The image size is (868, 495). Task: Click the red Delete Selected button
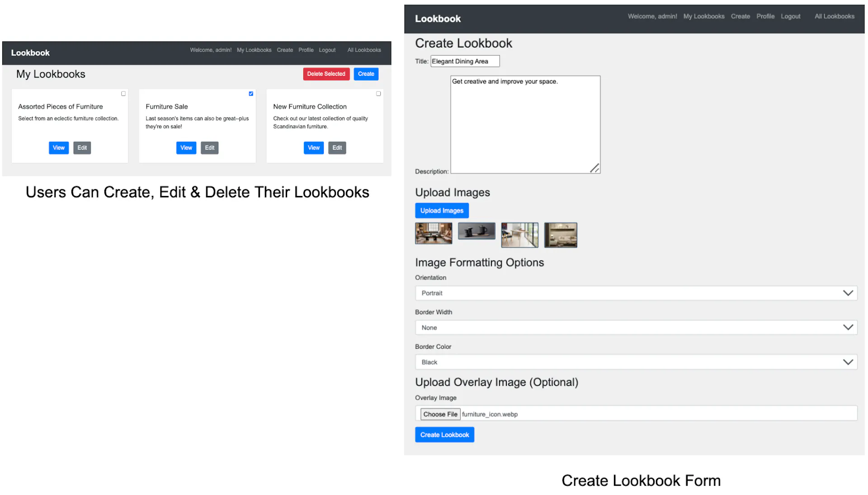click(x=326, y=74)
